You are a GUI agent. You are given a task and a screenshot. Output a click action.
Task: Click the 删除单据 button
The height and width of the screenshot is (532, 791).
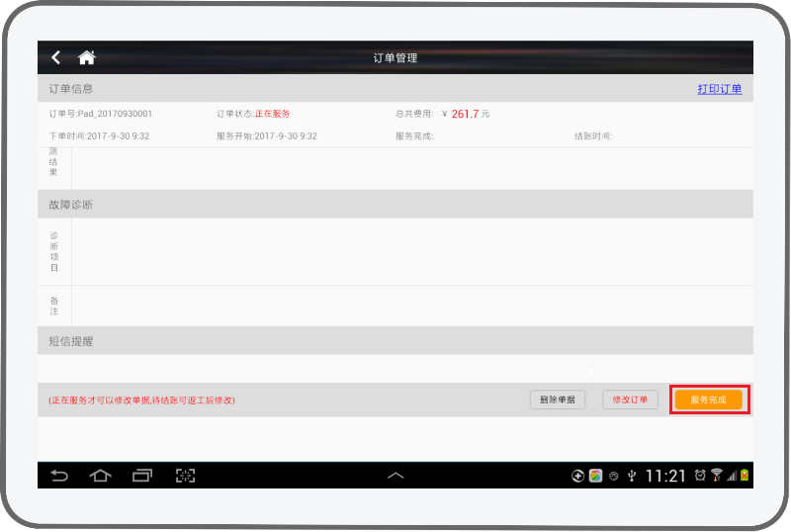(558, 399)
